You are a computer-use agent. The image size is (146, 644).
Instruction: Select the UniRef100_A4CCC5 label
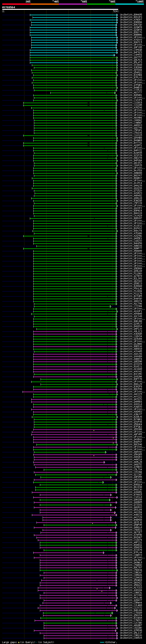point(131,394)
